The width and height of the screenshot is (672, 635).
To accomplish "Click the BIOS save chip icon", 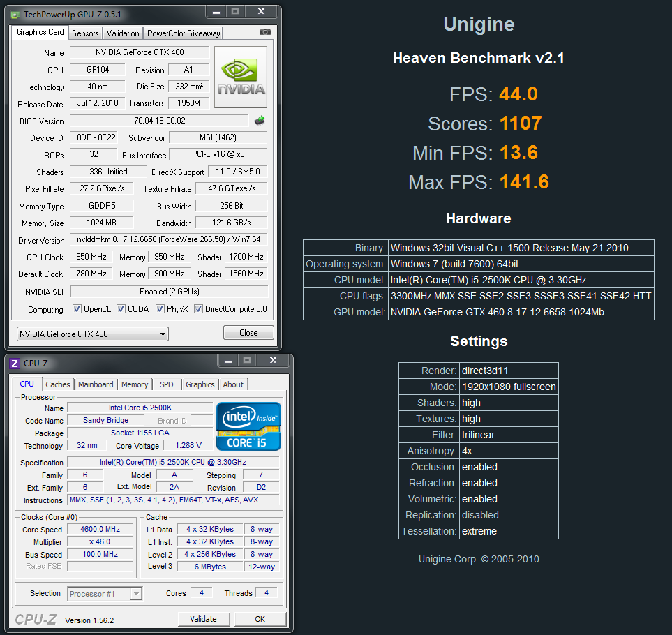I will (x=260, y=121).
